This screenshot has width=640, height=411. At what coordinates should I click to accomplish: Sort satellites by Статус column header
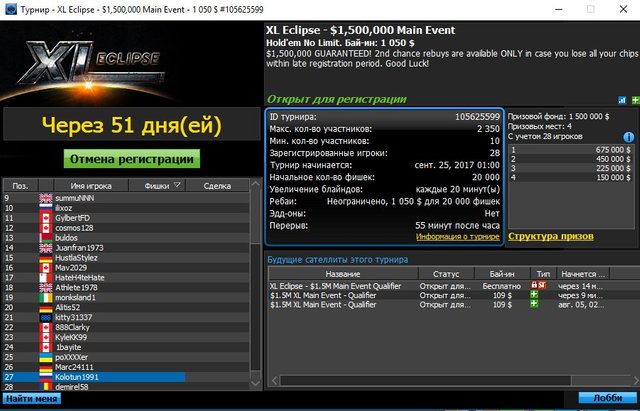coord(446,274)
